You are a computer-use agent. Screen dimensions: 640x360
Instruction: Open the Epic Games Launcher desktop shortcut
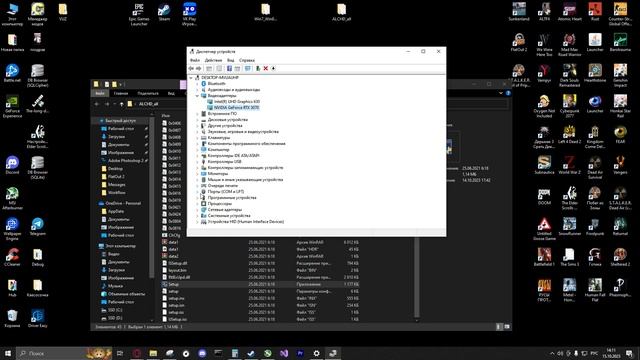click(x=139, y=14)
